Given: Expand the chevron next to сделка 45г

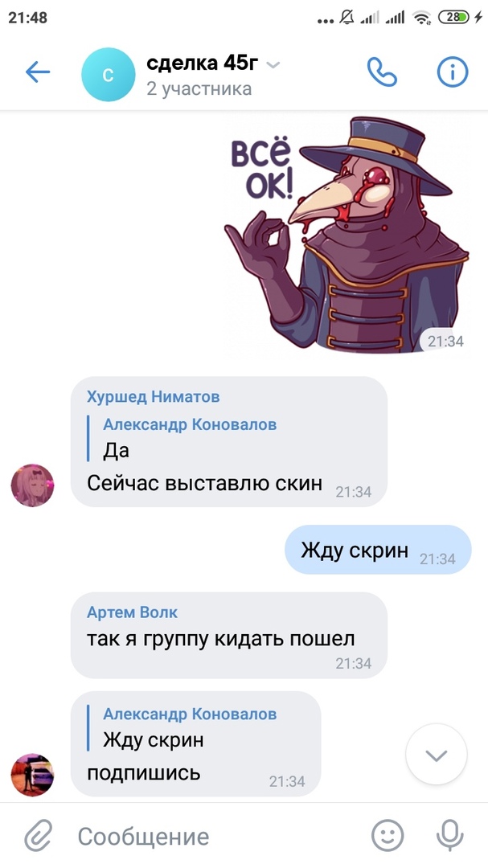Looking at the screenshot, I should click(x=273, y=65).
